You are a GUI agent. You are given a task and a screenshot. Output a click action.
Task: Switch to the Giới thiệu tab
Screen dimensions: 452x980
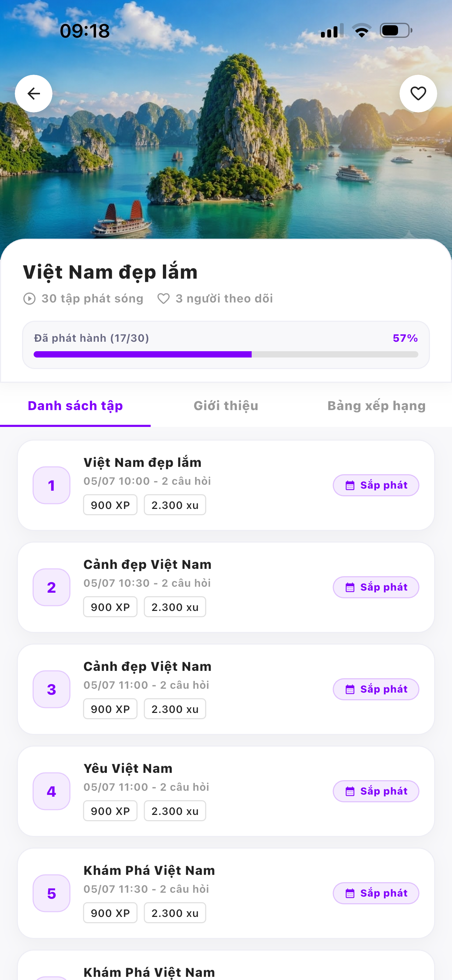(226, 406)
